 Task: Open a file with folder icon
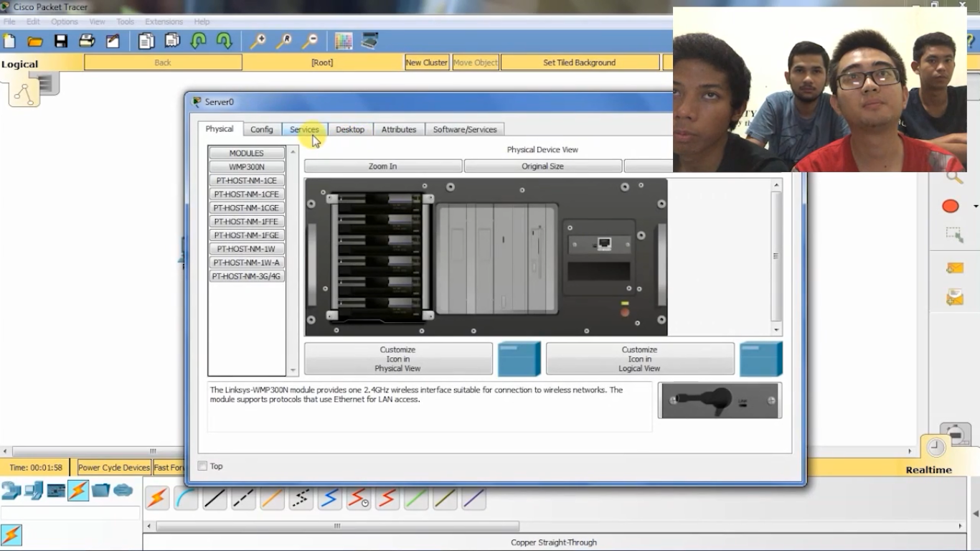[x=35, y=42]
